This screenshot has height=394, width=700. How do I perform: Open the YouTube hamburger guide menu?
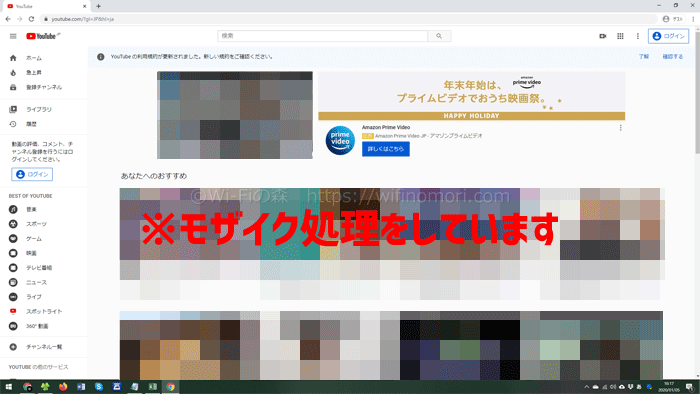(x=13, y=36)
